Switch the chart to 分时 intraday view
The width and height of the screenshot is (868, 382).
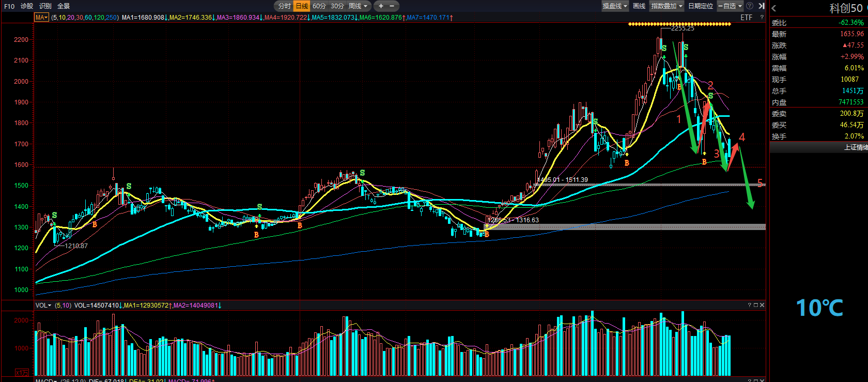click(285, 6)
